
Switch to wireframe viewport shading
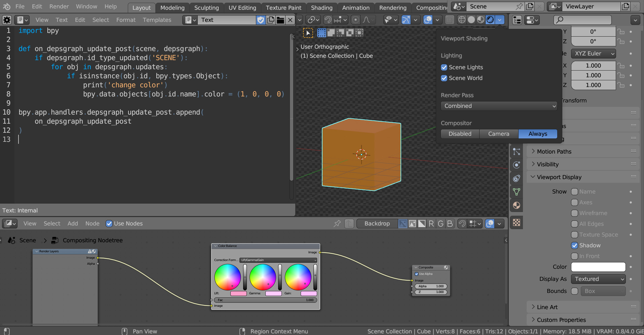point(462,20)
